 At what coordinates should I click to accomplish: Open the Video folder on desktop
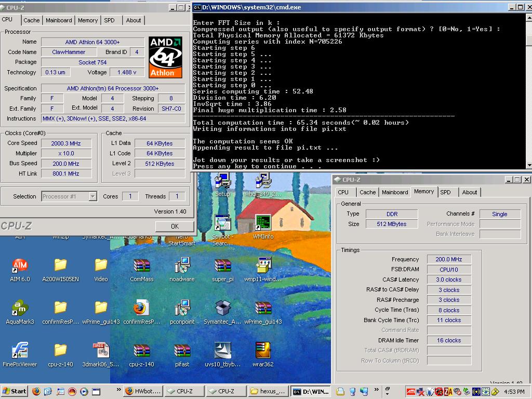click(x=101, y=270)
